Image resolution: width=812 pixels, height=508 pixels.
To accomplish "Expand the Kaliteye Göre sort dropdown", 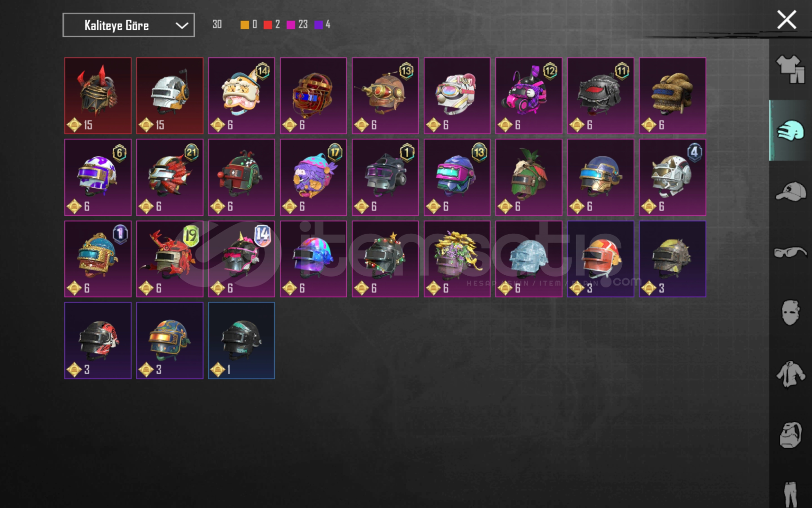I will [129, 25].
